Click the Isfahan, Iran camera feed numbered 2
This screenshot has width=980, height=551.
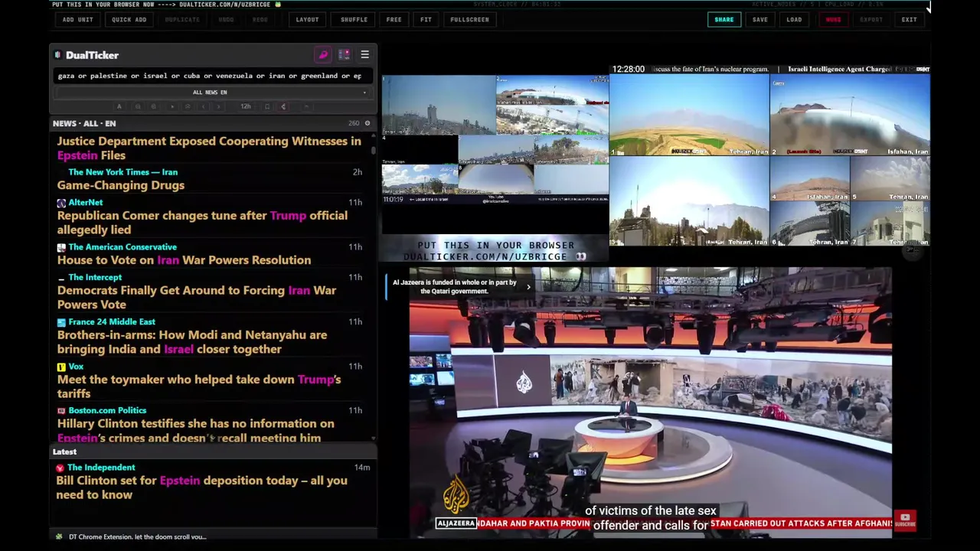[x=850, y=116]
